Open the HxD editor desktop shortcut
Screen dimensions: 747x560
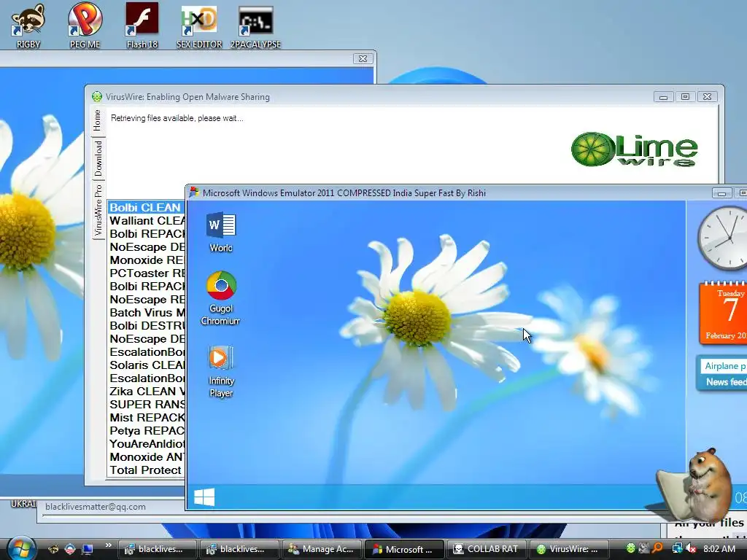coord(199,26)
